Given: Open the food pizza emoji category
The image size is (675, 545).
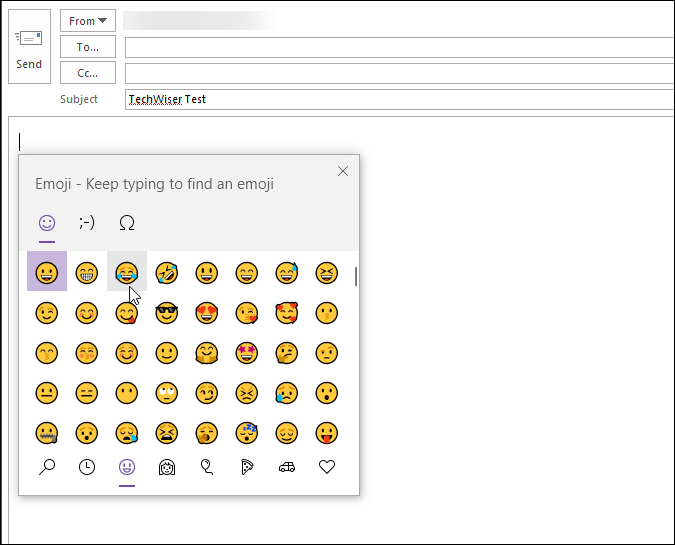Looking at the screenshot, I should pyautogui.click(x=247, y=466).
